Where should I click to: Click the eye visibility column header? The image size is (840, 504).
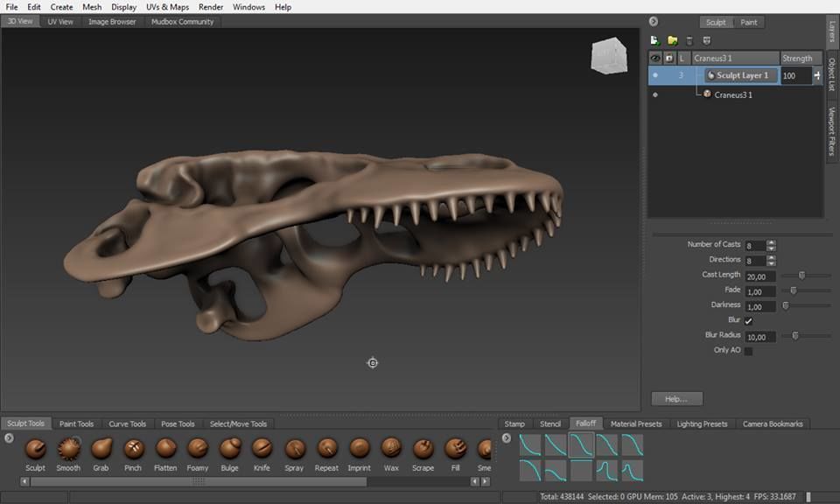[654, 58]
